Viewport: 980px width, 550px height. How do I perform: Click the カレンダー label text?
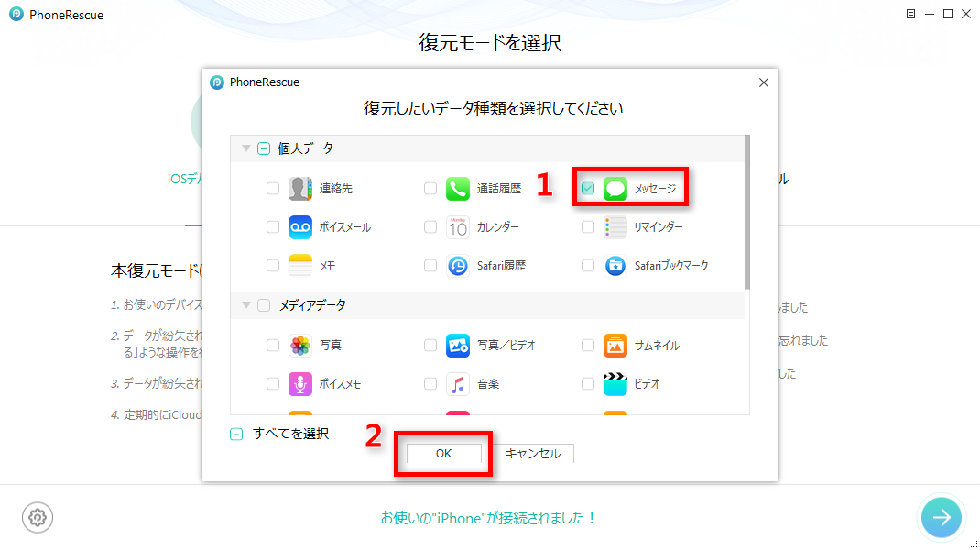pos(498,227)
